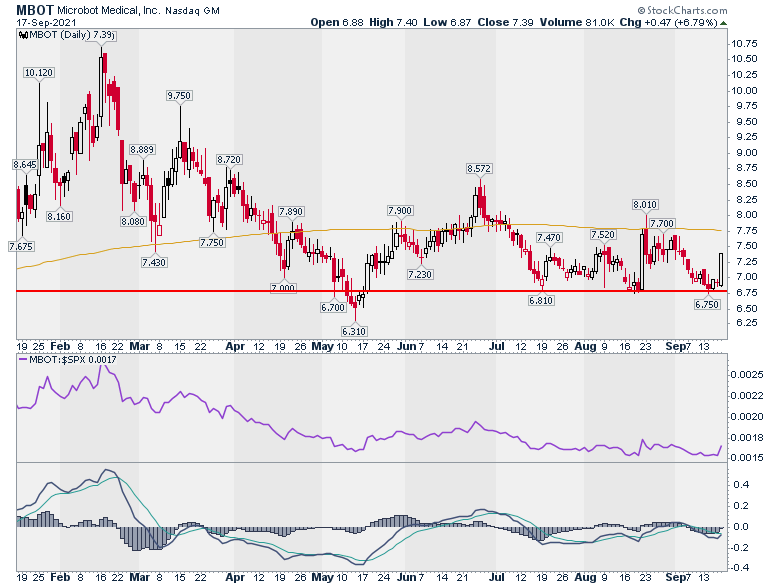Click the green up-arrow change indicator

point(723,23)
